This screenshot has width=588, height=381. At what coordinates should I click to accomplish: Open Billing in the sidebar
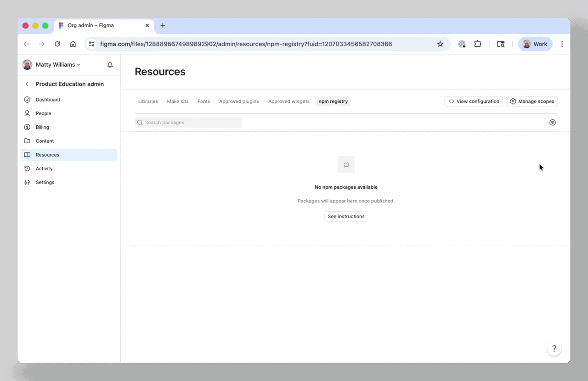(69, 127)
